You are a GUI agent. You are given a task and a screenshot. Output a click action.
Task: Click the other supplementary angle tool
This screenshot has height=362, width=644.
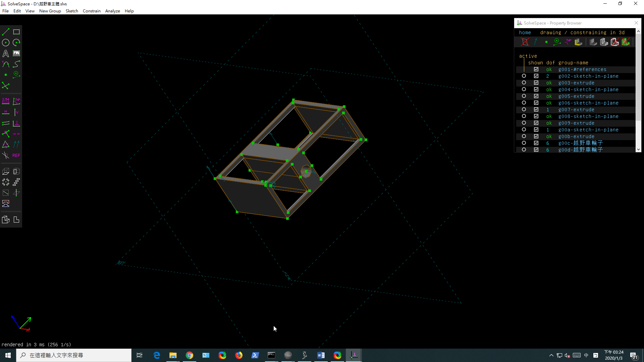[x=6, y=155]
